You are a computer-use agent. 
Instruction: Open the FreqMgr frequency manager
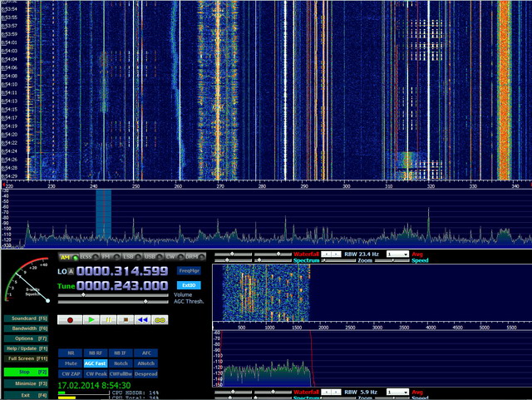coord(189,271)
